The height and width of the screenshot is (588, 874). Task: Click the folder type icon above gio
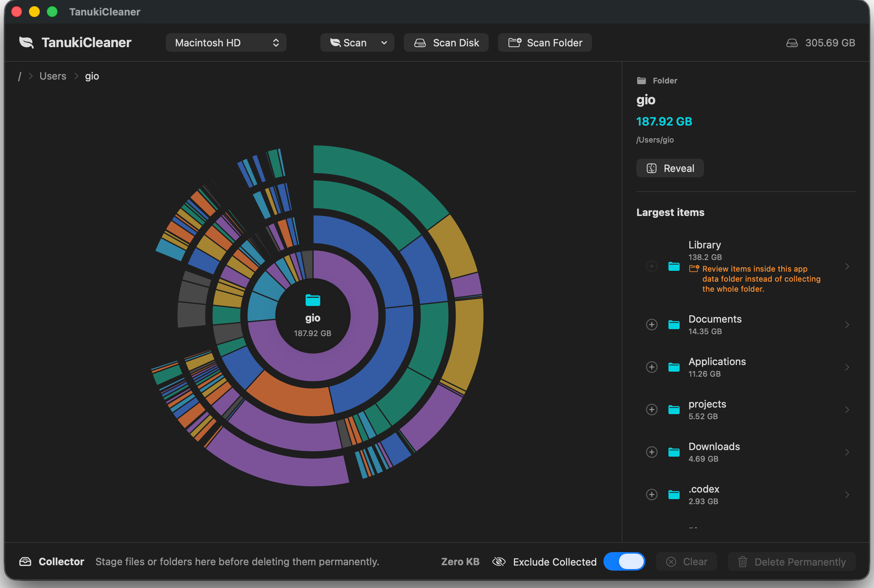tap(641, 81)
